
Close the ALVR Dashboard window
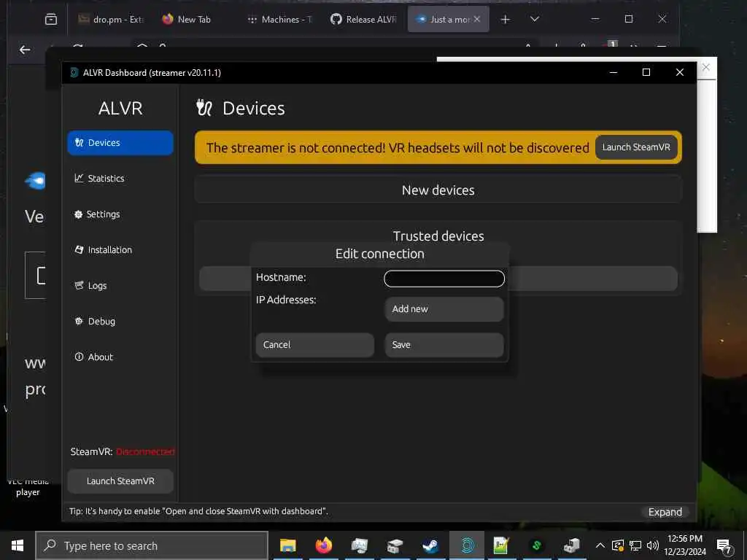pos(680,72)
